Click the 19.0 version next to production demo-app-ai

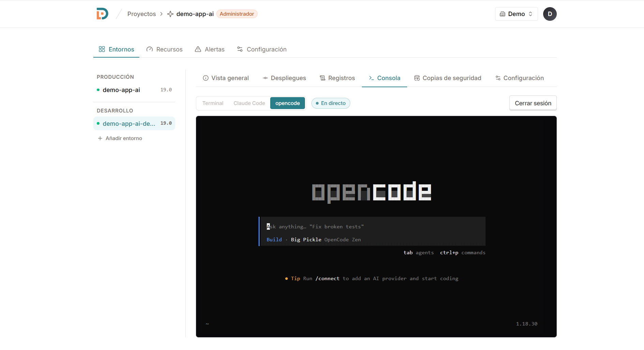tap(166, 90)
